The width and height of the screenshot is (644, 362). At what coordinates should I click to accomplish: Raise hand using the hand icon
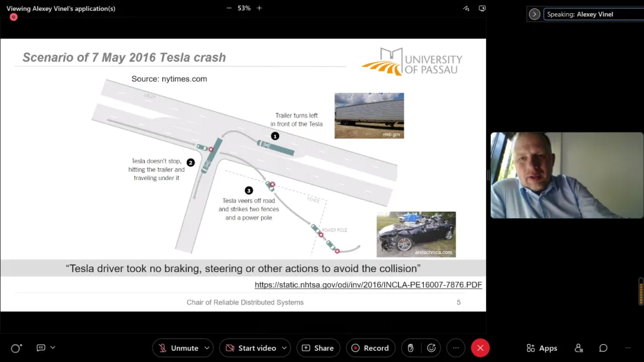[x=411, y=348]
